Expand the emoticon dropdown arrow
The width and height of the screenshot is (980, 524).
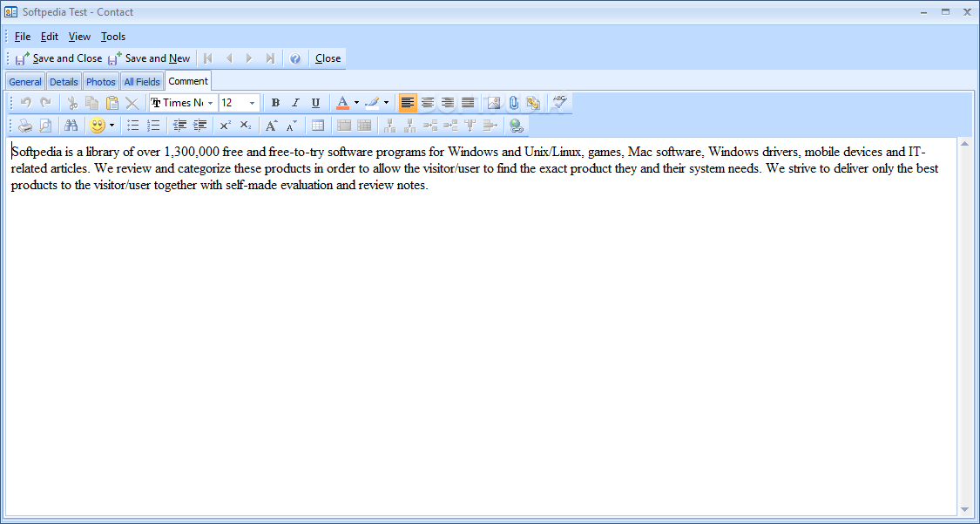tap(112, 126)
